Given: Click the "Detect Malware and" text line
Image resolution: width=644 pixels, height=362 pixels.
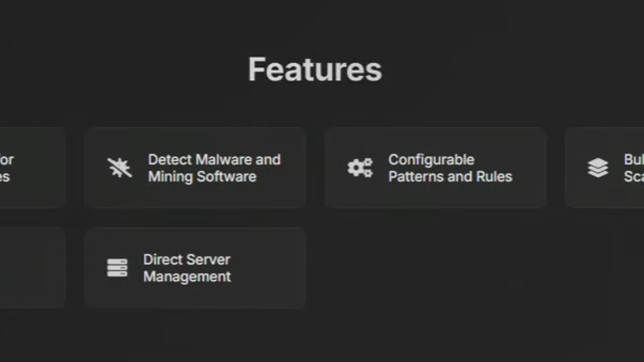Looking at the screenshot, I should [x=214, y=160].
